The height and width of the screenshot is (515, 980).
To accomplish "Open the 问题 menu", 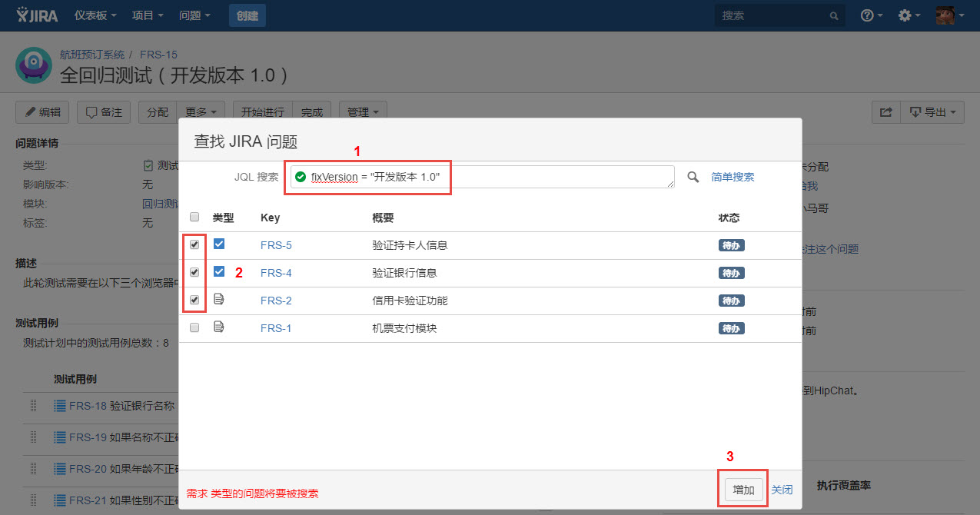I will 194,15.
